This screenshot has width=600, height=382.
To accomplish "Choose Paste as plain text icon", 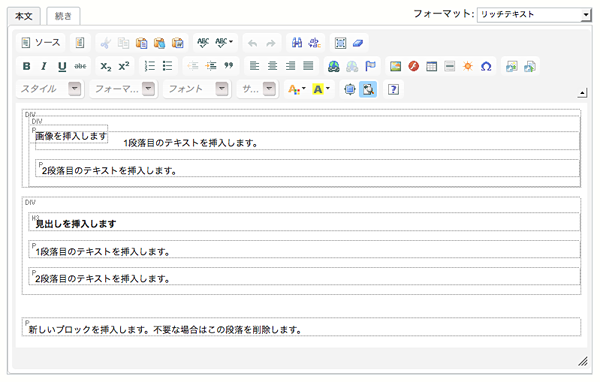I will point(159,43).
